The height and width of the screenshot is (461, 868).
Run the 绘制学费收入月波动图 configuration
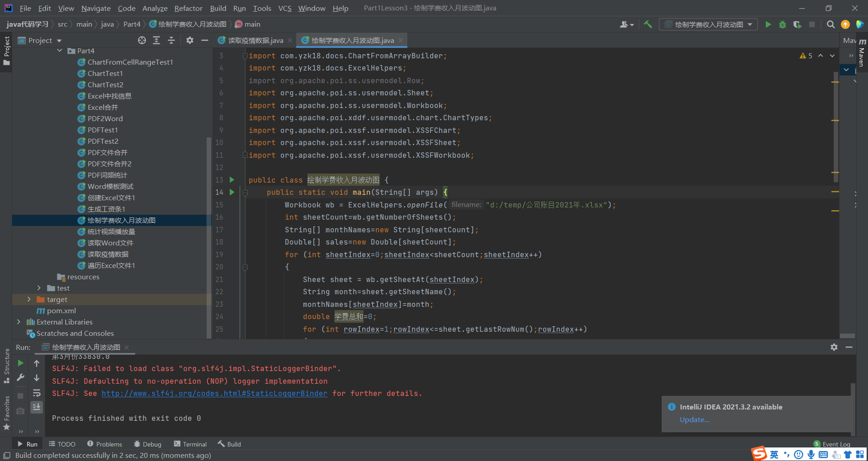click(x=768, y=24)
